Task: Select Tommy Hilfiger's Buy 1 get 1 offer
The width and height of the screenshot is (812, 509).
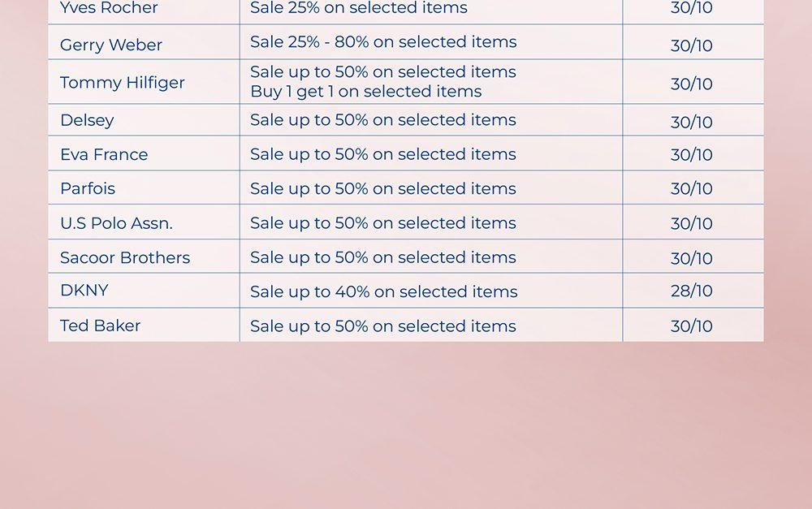Action: point(365,92)
